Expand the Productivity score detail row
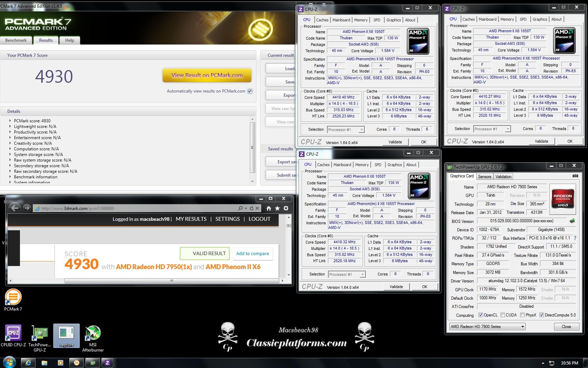Image resolution: width=588 pixels, height=368 pixels. (x=10, y=132)
